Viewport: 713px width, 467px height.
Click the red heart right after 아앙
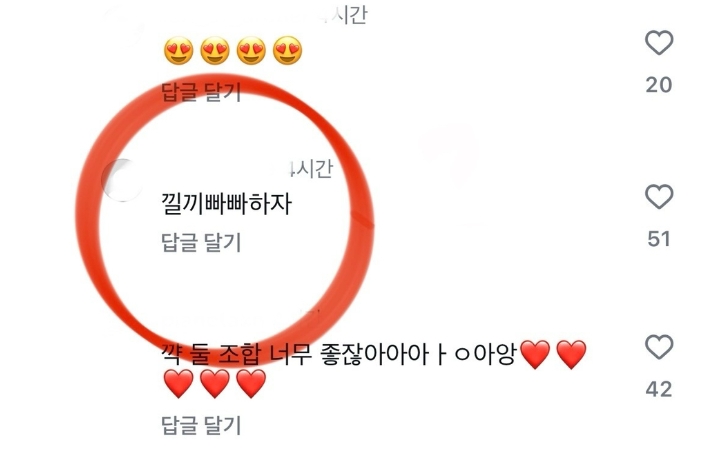535,355
